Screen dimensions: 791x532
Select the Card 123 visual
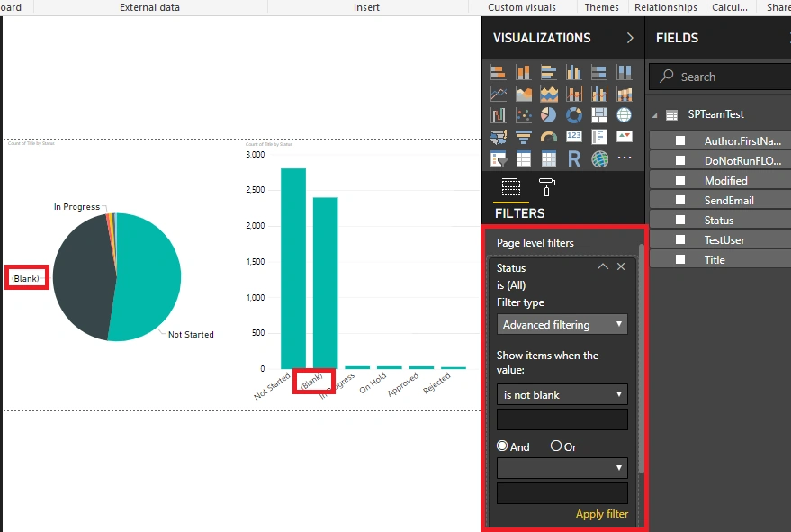(573, 137)
